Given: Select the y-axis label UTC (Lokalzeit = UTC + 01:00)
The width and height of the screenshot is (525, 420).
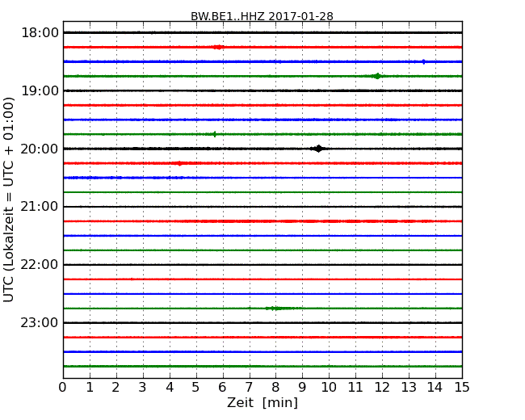Looking at the screenshot, I should click(x=9, y=199).
